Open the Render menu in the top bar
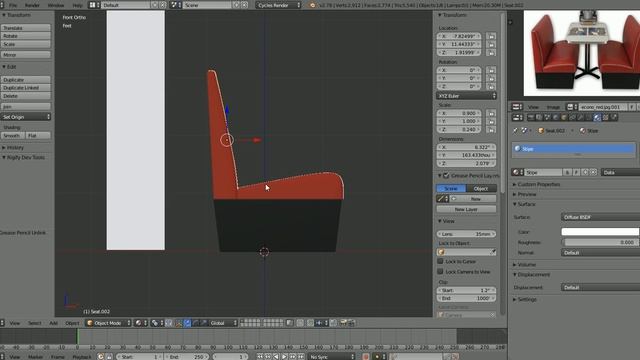 click(x=32, y=5)
